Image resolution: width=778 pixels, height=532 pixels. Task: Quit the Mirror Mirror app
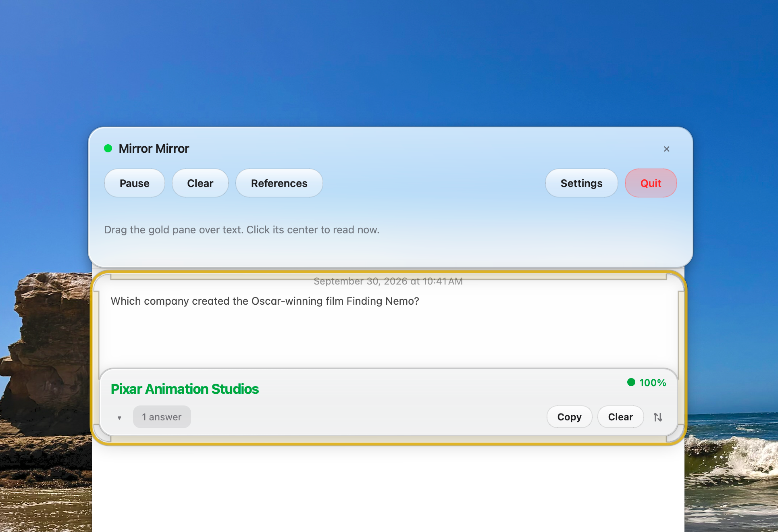pos(651,183)
